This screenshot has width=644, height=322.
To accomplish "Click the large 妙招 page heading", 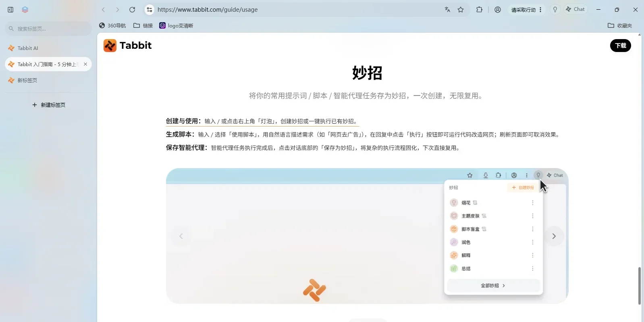I will pyautogui.click(x=367, y=73).
